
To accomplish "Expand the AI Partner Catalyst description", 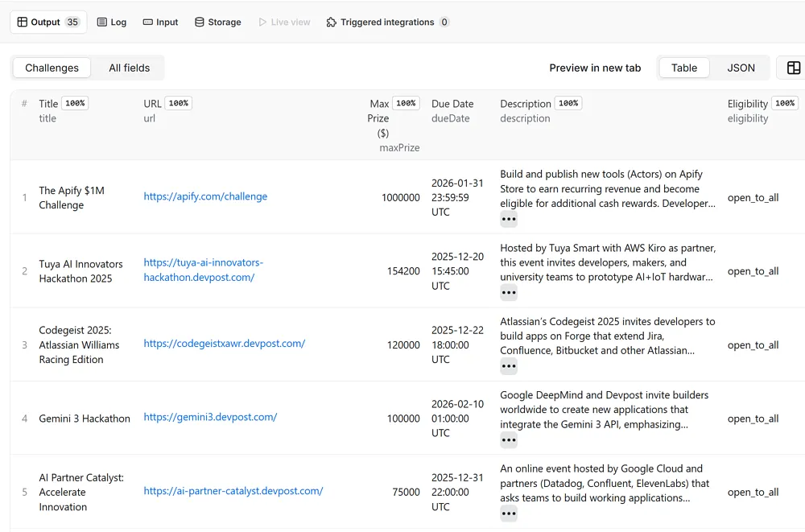I will 509,514.
